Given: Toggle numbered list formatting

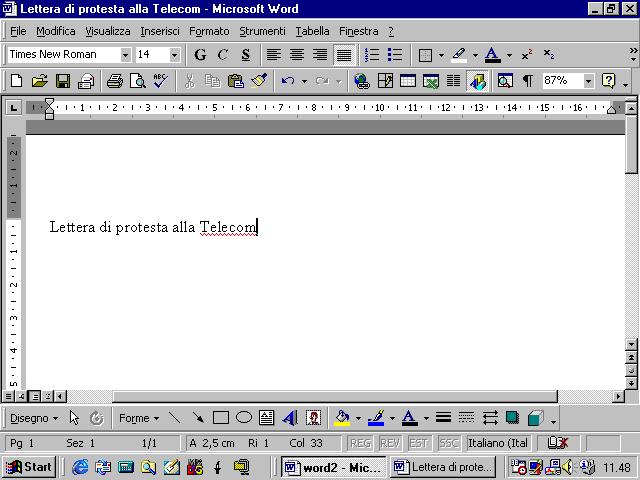Looking at the screenshot, I should [372, 54].
